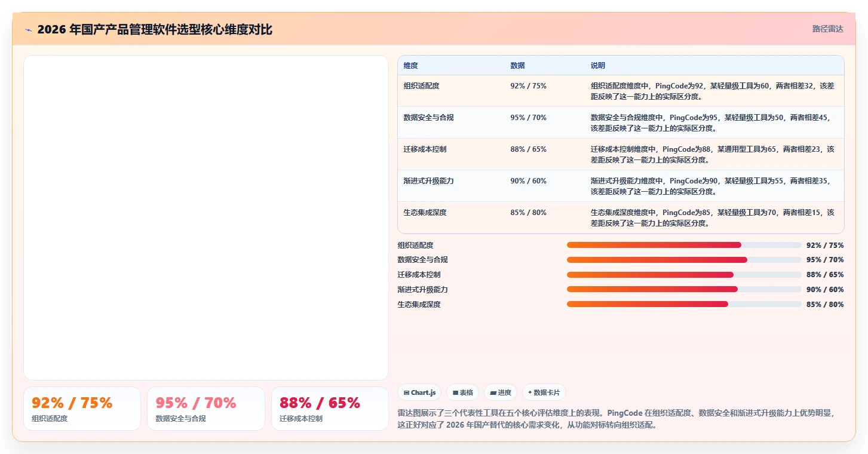
Task: Open the 92% / 75% 组织适配度 card
Action: tap(82, 409)
